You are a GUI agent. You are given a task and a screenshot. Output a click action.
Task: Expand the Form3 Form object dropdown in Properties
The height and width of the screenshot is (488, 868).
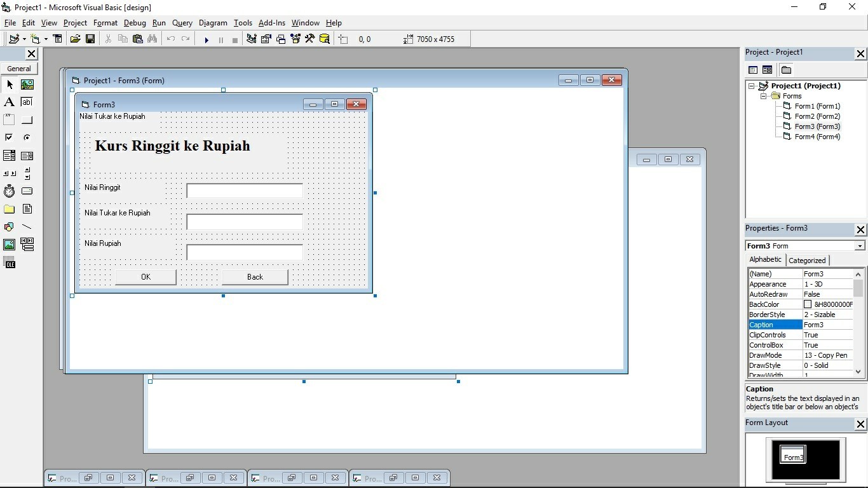861,245
